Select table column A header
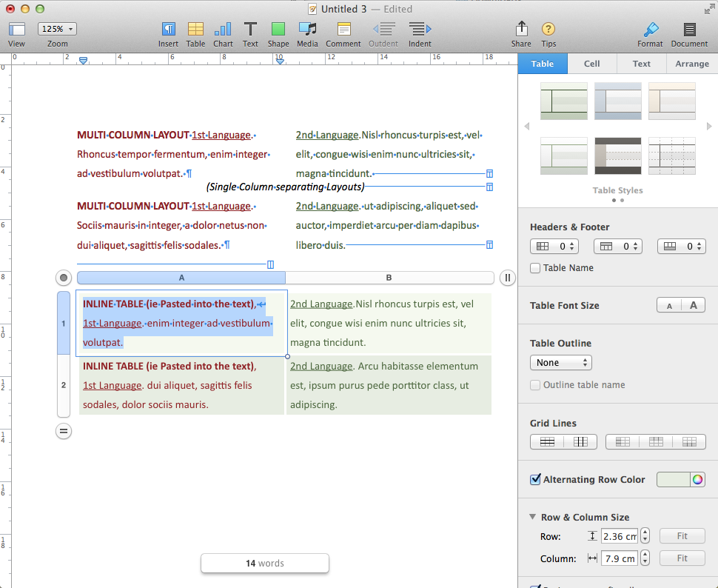The width and height of the screenshot is (718, 588). (181, 278)
